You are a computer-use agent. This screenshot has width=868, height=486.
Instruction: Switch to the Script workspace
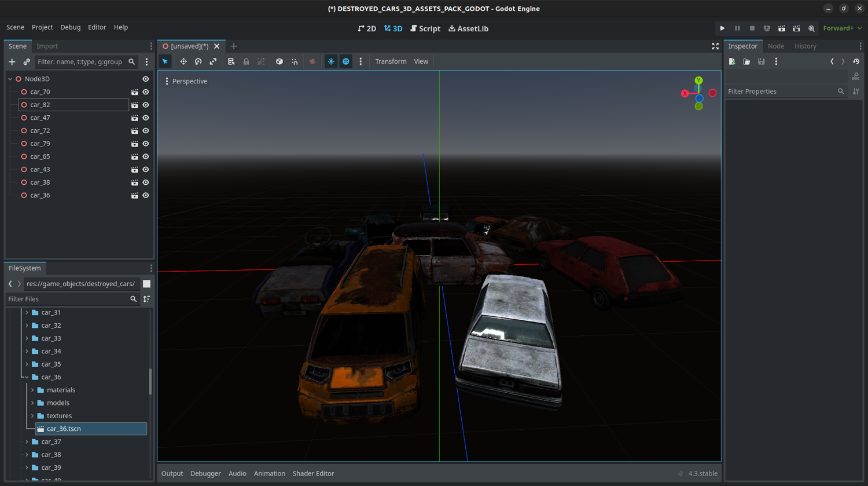pyautogui.click(x=425, y=28)
